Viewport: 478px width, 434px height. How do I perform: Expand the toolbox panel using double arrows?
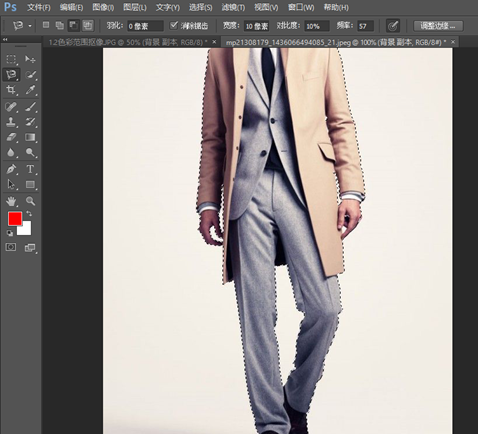click(x=5, y=39)
